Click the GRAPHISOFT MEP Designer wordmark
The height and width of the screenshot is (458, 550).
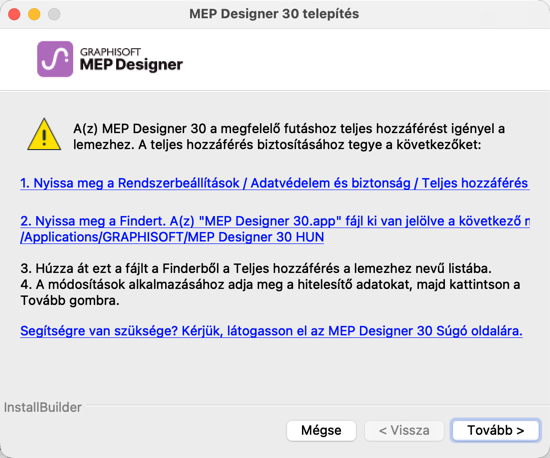tap(131, 59)
